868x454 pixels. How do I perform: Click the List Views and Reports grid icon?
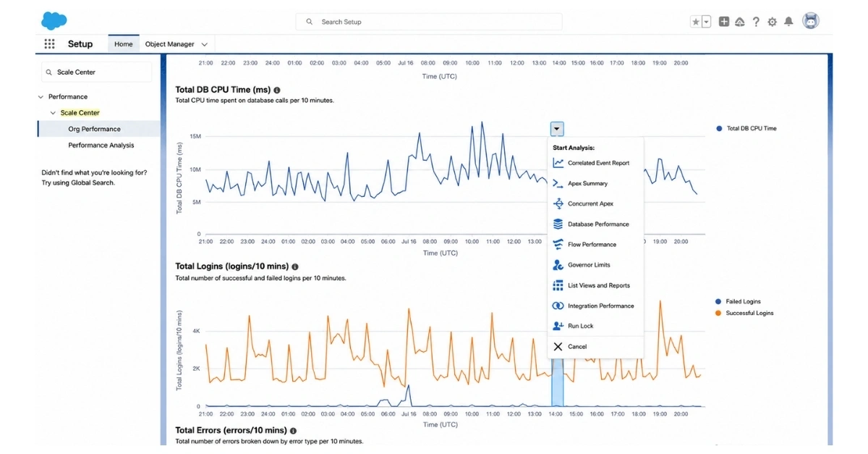pos(558,285)
